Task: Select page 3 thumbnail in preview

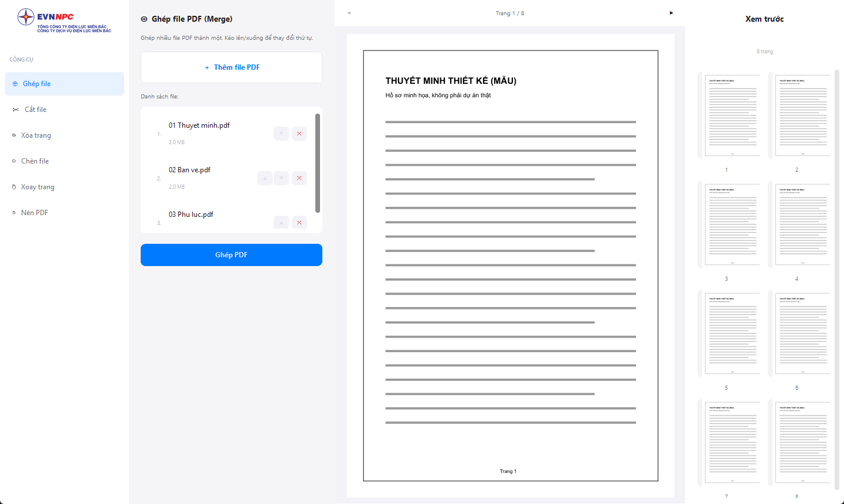Action: tap(729, 224)
